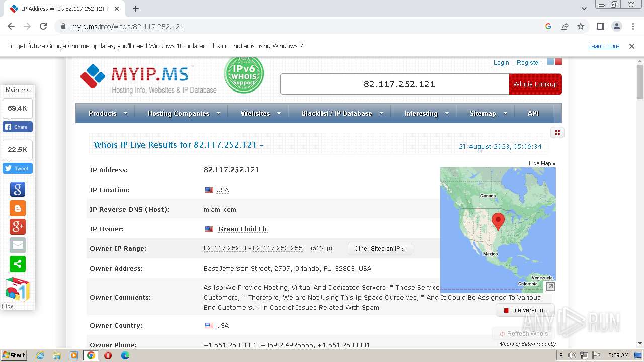Share via the blue Google icon

tap(18, 189)
